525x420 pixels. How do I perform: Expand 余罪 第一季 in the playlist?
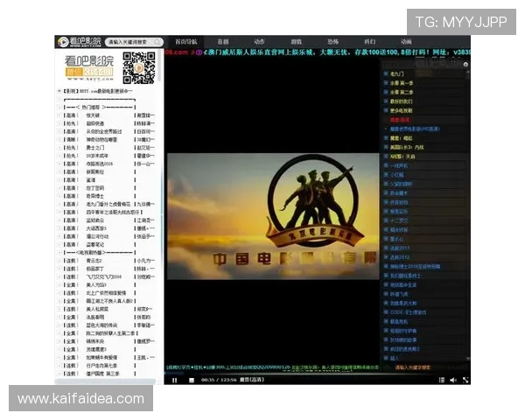[x=385, y=83]
